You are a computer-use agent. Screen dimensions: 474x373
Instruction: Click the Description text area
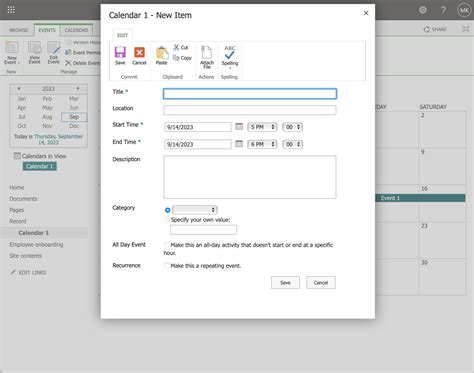tap(250, 177)
